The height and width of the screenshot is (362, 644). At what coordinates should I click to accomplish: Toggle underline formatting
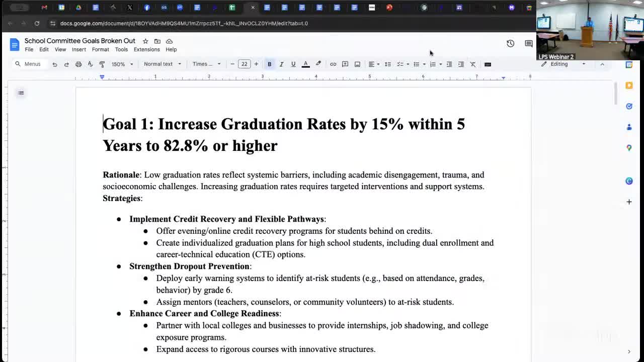(293, 64)
